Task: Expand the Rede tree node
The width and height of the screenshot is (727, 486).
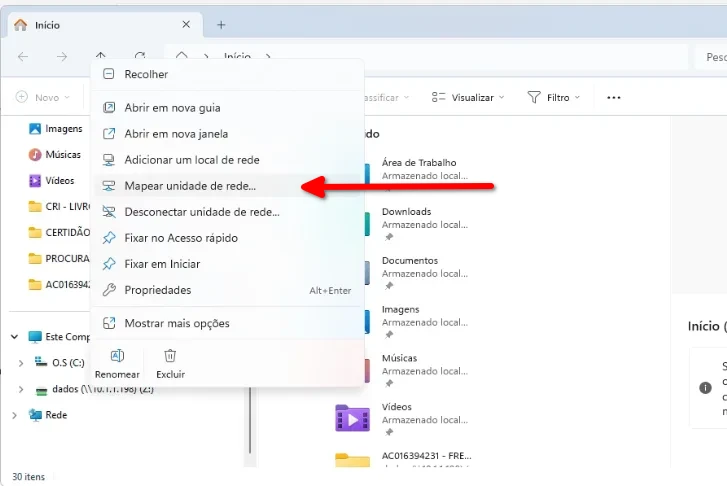Action: click(14, 415)
